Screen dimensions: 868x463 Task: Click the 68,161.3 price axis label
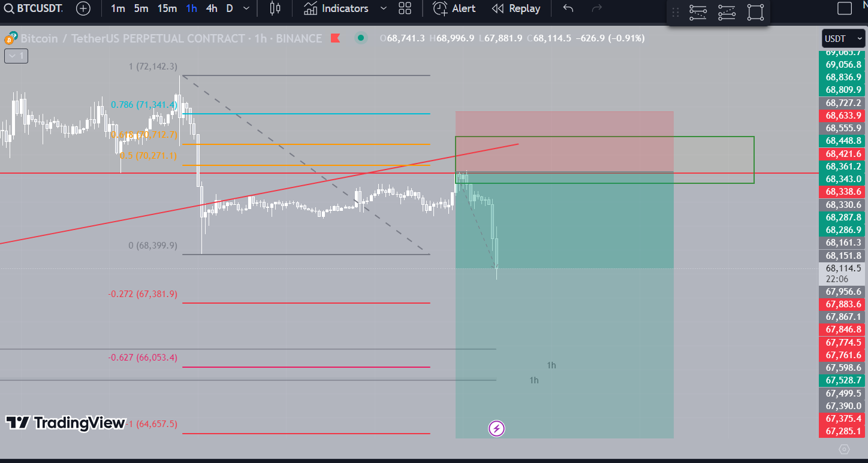tap(843, 243)
